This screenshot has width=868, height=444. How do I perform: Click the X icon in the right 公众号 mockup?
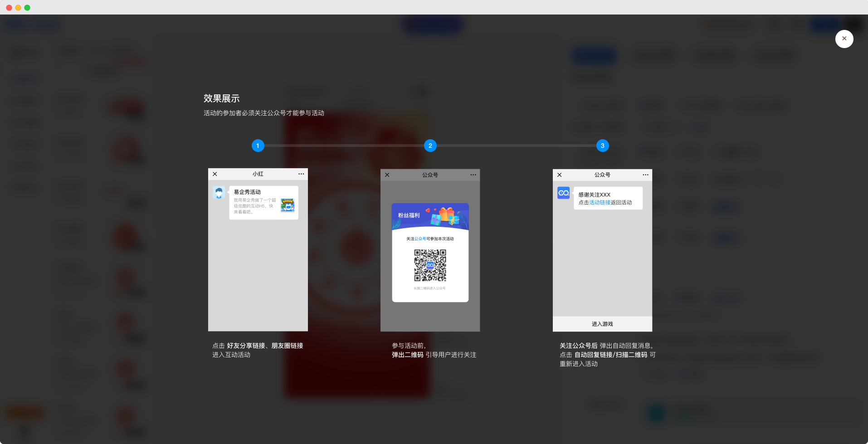tap(560, 175)
